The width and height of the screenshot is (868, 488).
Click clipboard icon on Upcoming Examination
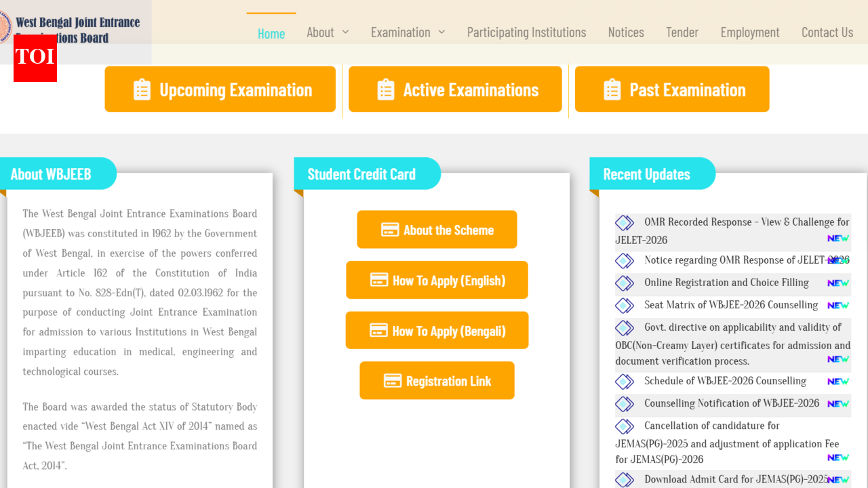click(142, 89)
